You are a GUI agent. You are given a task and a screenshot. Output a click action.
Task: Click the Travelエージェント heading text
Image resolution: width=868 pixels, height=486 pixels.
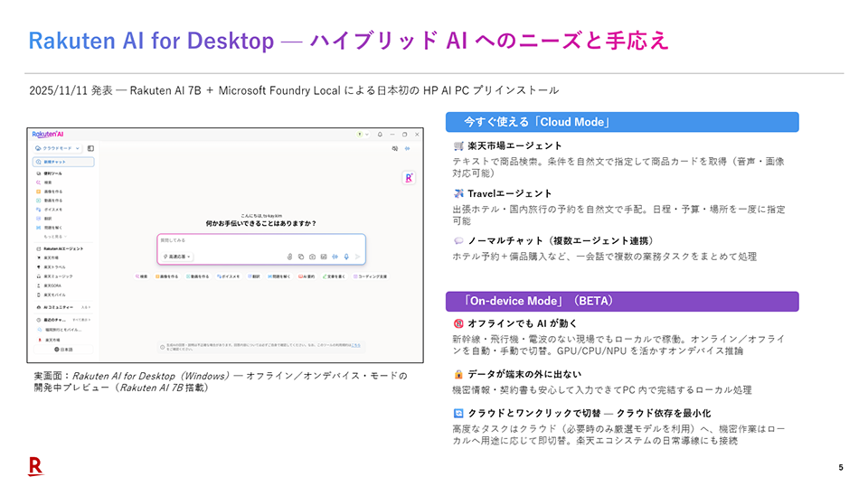(510, 193)
